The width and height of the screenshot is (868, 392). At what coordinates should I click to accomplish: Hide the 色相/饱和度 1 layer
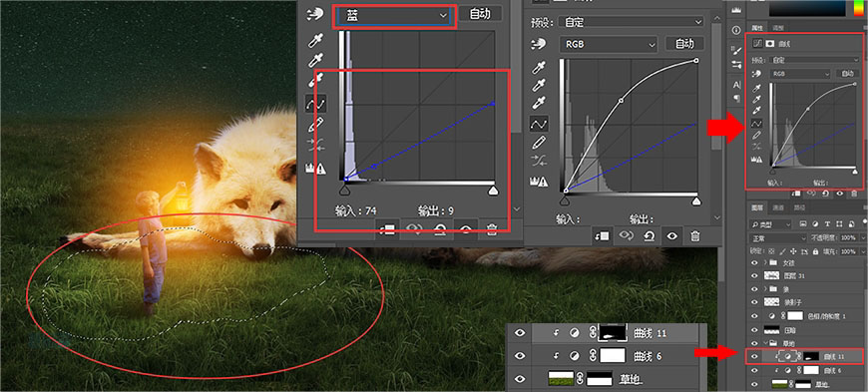754,316
